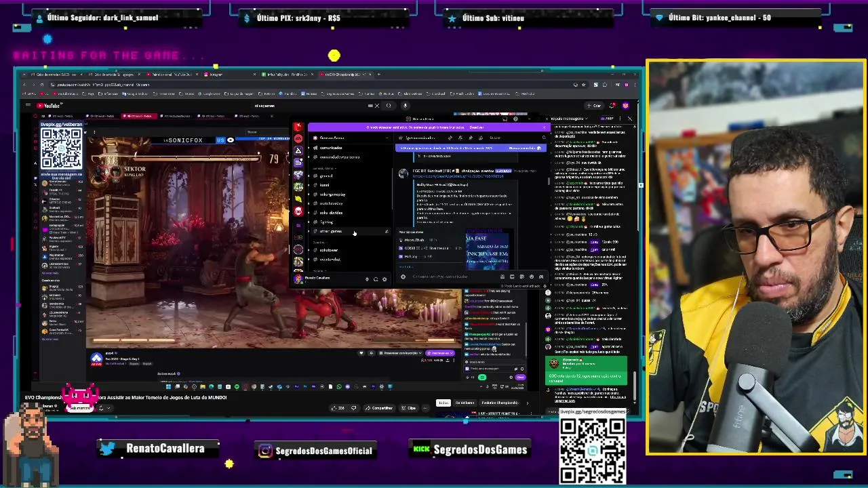The width and height of the screenshot is (868, 488).
Task: Toggle Discord microphone mute
Action: coord(367,279)
